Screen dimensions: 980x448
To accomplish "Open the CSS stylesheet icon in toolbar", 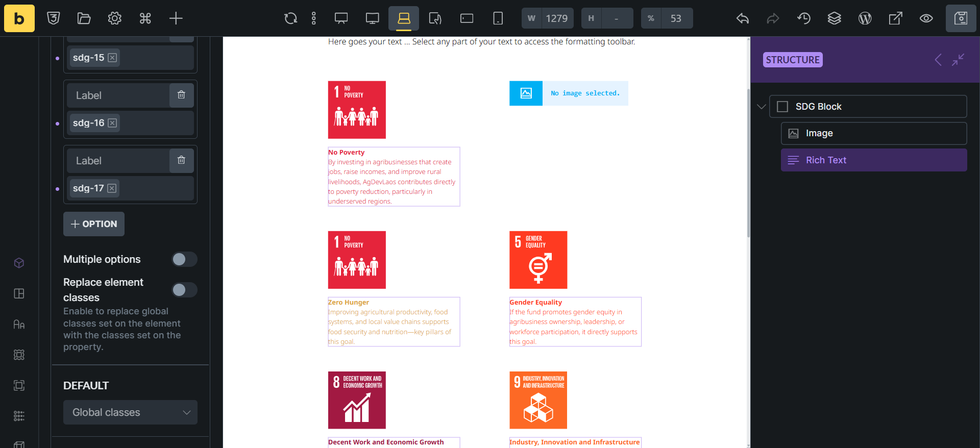I will [54, 18].
